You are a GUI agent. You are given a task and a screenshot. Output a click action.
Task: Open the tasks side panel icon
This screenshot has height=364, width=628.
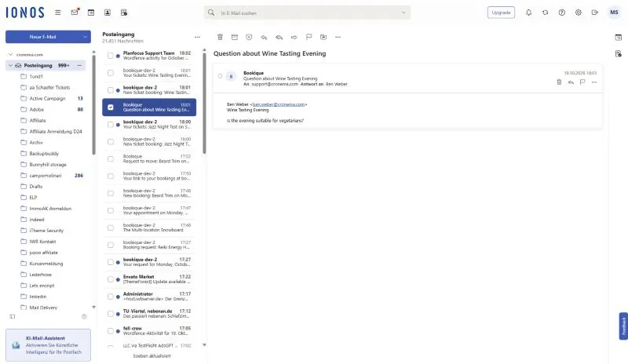619,53
